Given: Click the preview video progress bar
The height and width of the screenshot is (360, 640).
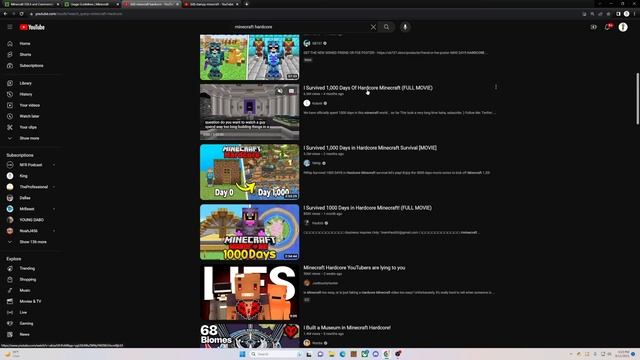Looking at the screenshot, I should click(249, 139).
